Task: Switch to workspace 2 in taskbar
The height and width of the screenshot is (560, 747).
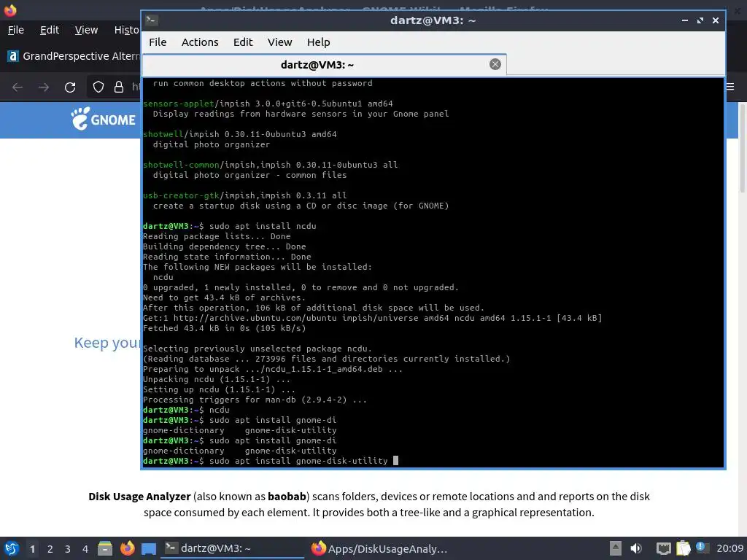Action: point(50,549)
